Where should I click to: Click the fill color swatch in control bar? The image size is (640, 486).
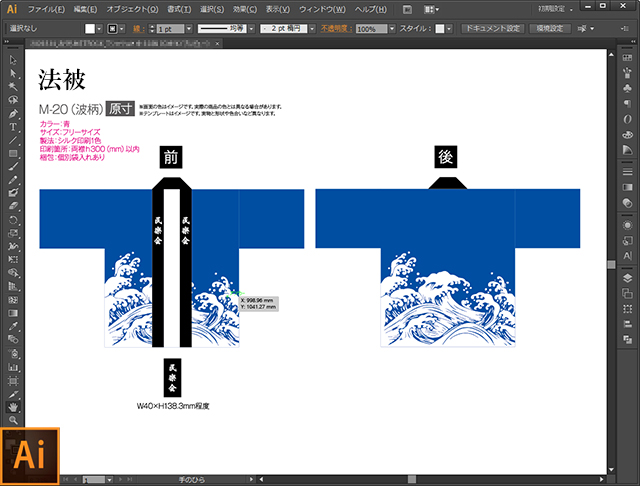(x=90, y=29)
